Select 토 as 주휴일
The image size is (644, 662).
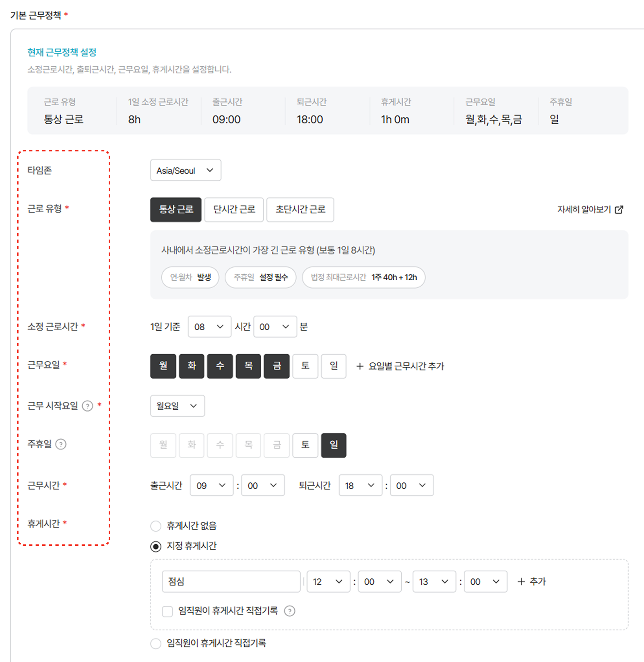pyautogui.click(x=305, y=445)
